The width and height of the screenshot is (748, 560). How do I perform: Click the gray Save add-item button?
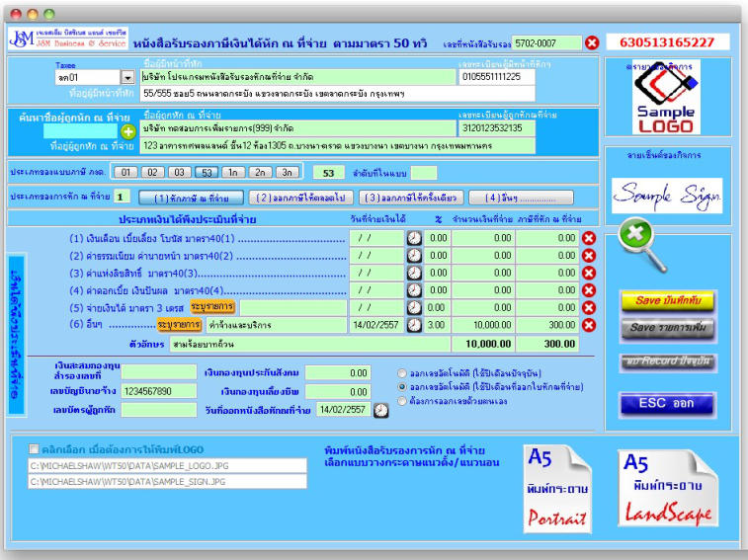pyautogui.click(x=668, y=328)
